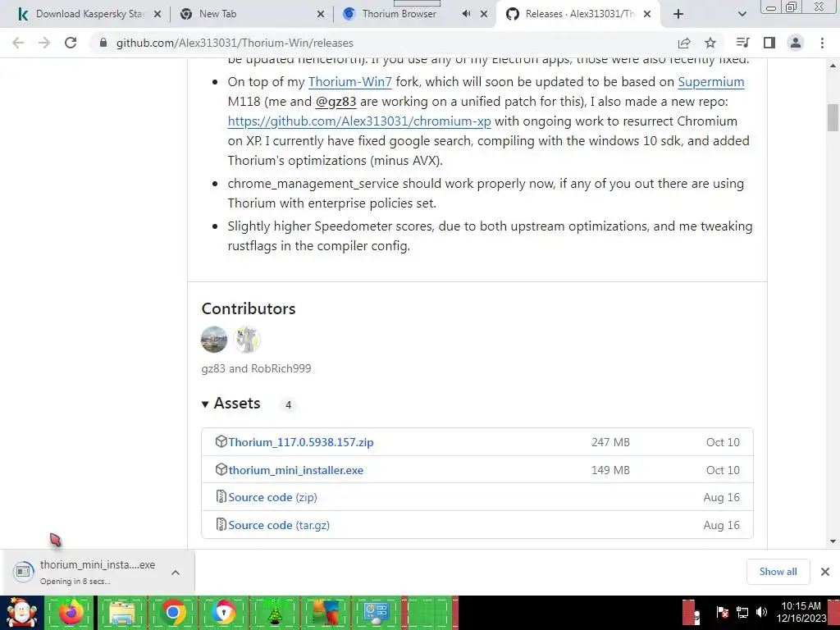Bookmark this page with the star icon
This screenshot has height=630, width=840.
pyautogui.click(x=710, y=43)
